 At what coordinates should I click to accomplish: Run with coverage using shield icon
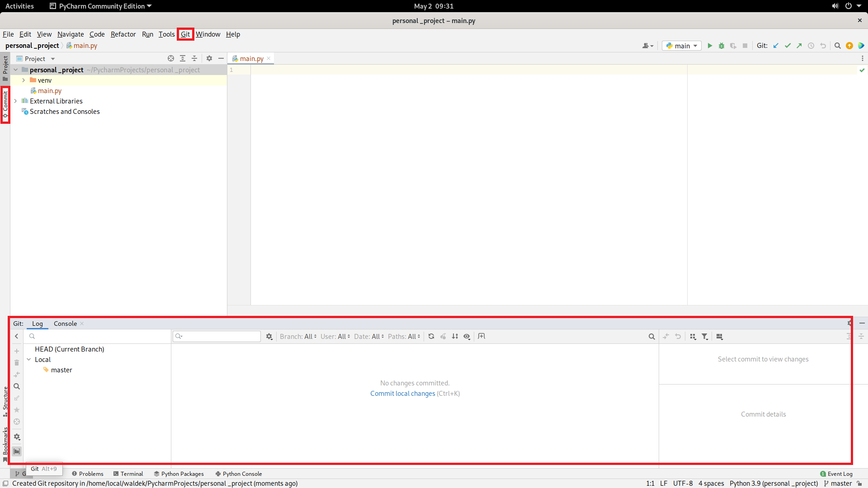click(x=733, y=46)
